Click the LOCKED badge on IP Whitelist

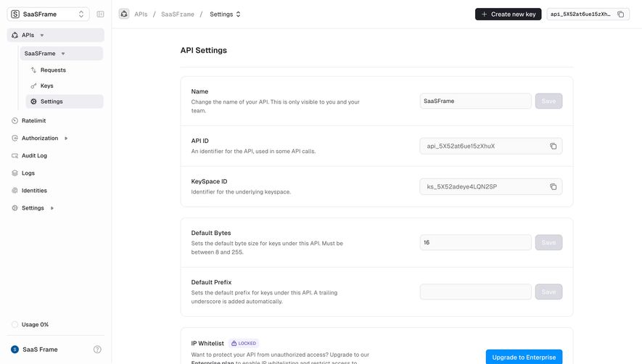click(244, 343)
